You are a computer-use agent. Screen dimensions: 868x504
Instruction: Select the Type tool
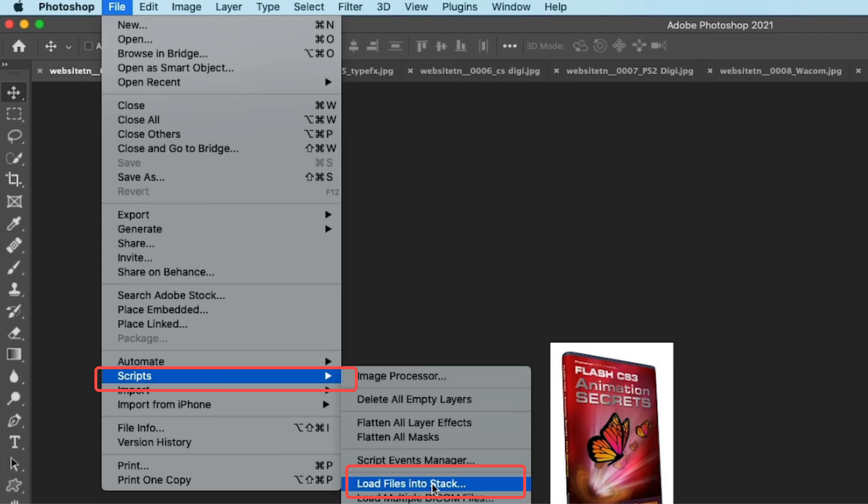15,442
